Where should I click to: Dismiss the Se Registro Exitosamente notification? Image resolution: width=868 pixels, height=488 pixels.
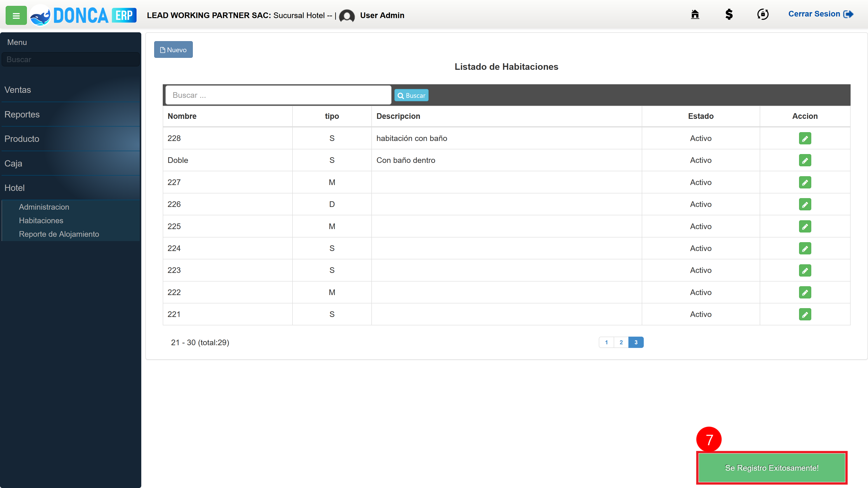coord(772,468)
